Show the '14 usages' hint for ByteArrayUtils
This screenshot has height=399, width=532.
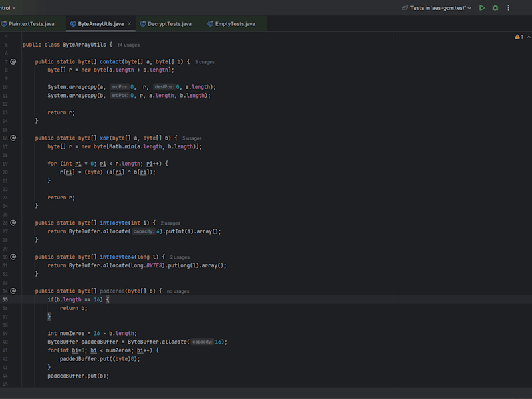(128, 45)
